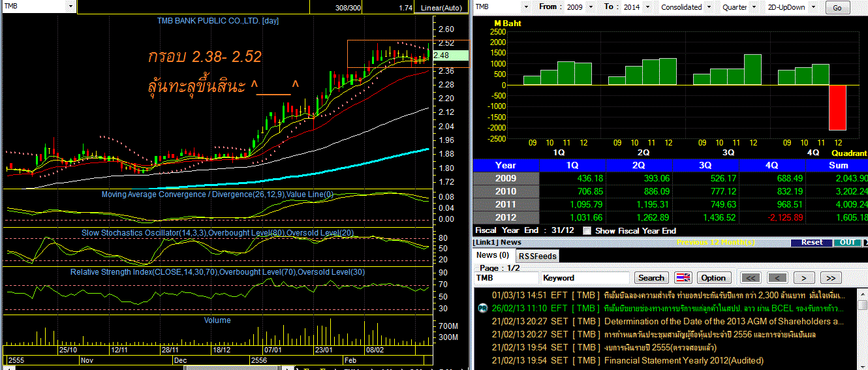Toggle Show Fiscal Year End checkbox
Screen dimensions: 868x370
[587, 230]
